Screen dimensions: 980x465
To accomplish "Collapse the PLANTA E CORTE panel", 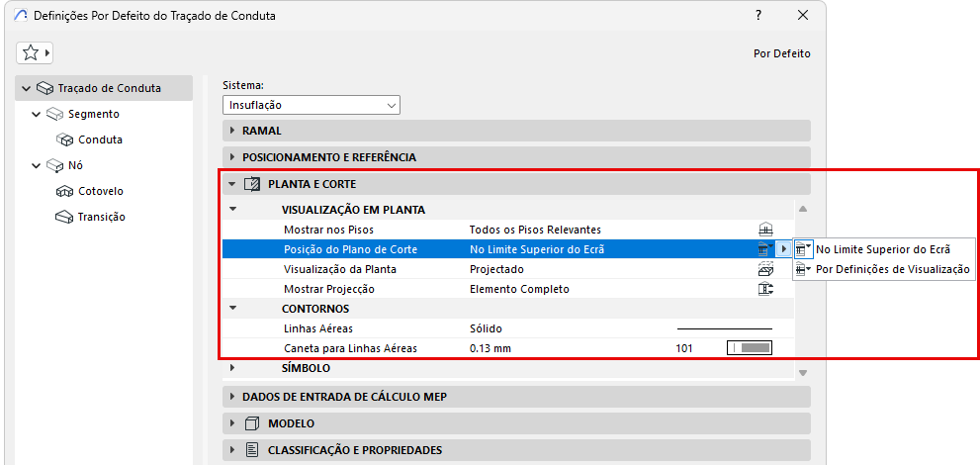I will tap(232, 184).
